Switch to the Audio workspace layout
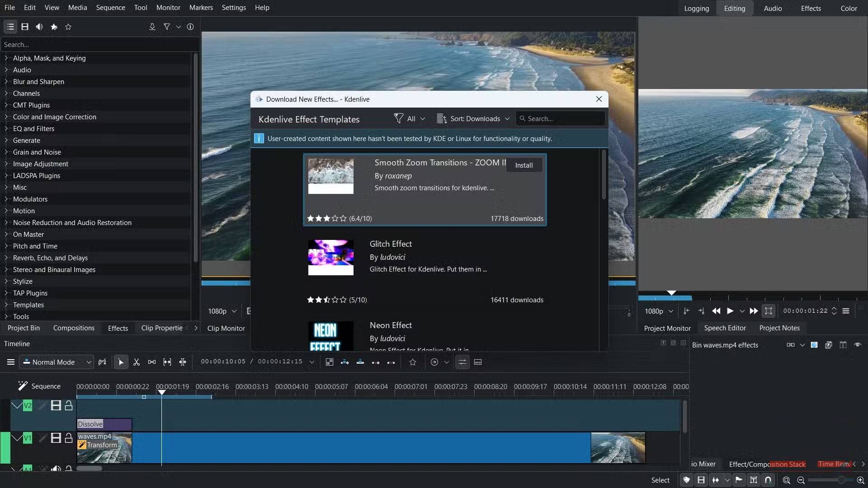The width and height of the screenshot is (868, 488). (773, 8)
